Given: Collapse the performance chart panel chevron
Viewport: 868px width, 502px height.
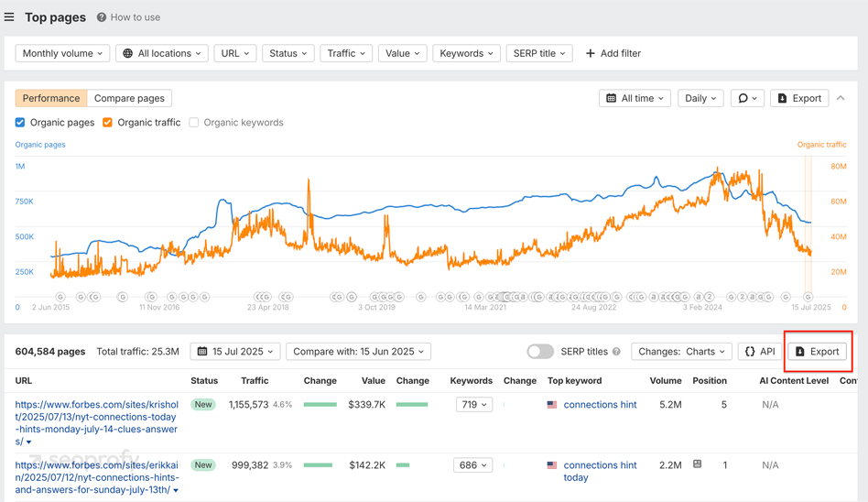Looking at the screenshot, I should pyautogui.click(x=841, y=98).
